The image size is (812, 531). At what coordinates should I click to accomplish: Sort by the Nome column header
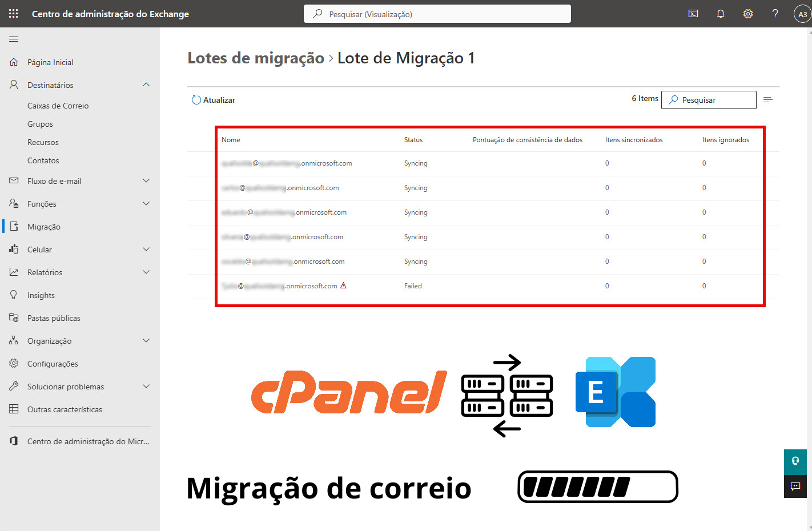pos(231,140)
